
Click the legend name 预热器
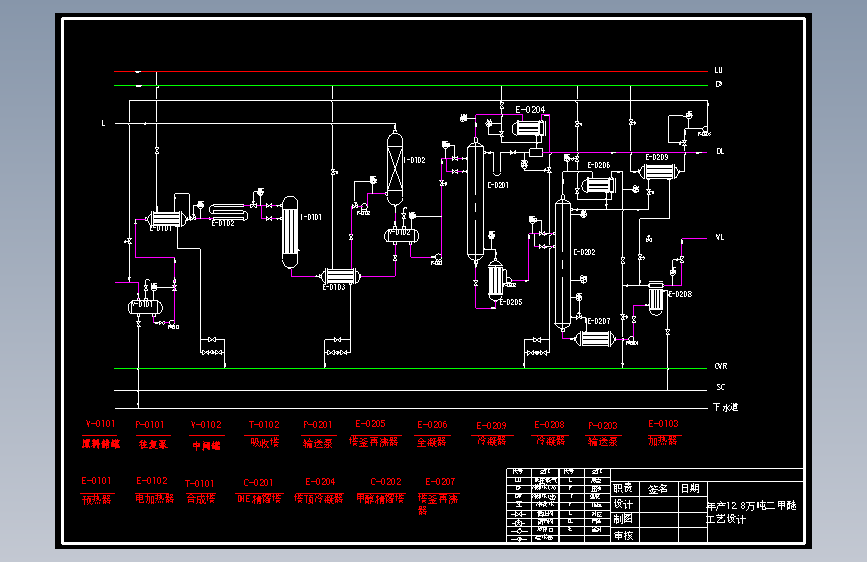[97, 499]
